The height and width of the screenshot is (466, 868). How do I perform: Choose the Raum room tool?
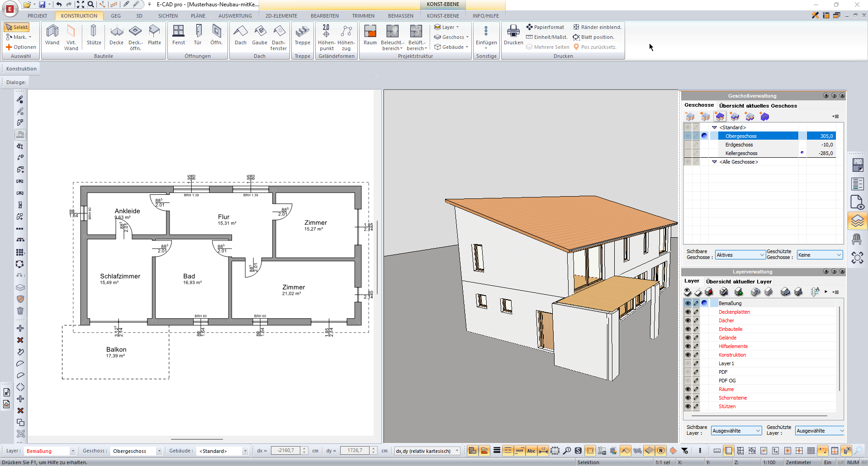pyautogui.click(x=370, y=35)
